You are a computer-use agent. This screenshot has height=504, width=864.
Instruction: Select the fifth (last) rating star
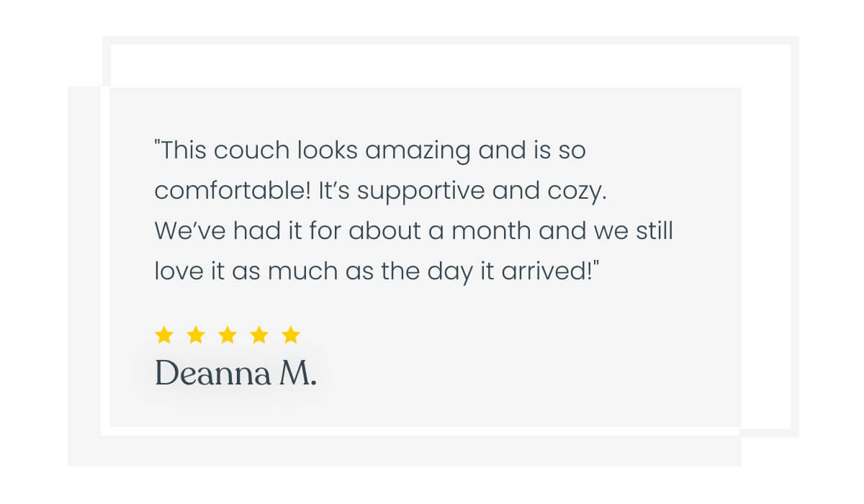[x=291, y=335]
